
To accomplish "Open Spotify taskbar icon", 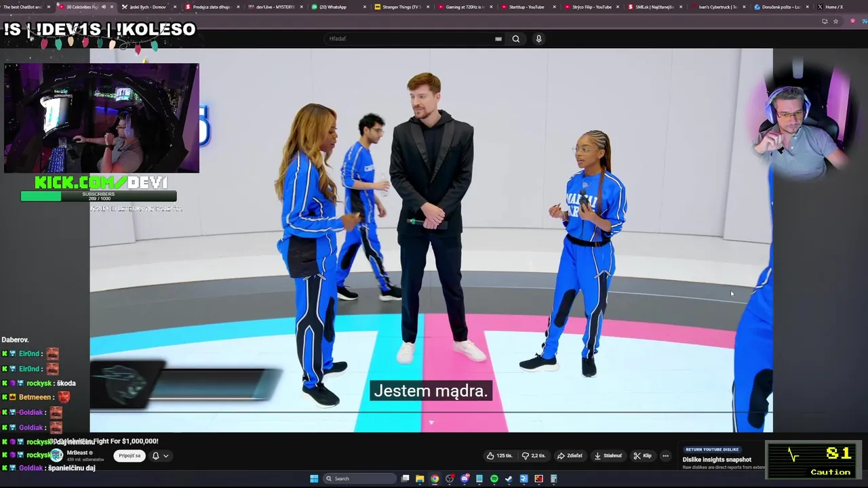I will 494,479.
